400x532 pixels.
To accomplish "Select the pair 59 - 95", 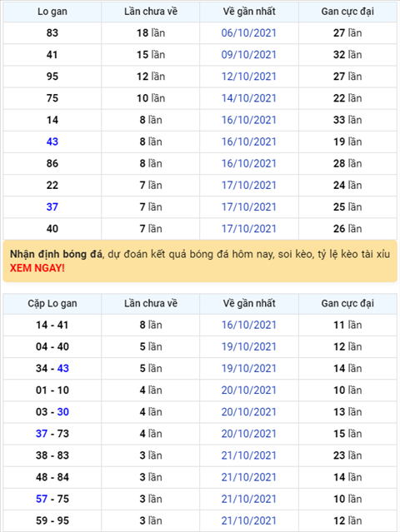I will (52, 520).
